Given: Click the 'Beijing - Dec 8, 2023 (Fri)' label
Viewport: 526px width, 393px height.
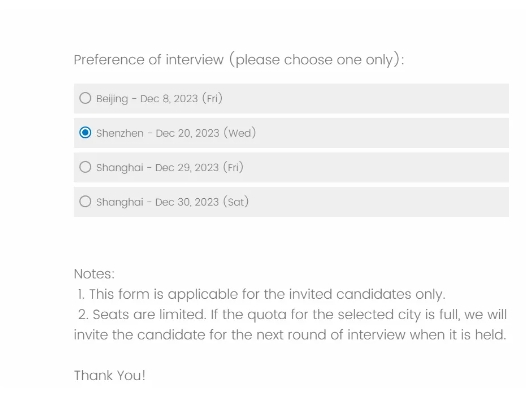Looking at the screenshot, I should [x=159, y=99].
